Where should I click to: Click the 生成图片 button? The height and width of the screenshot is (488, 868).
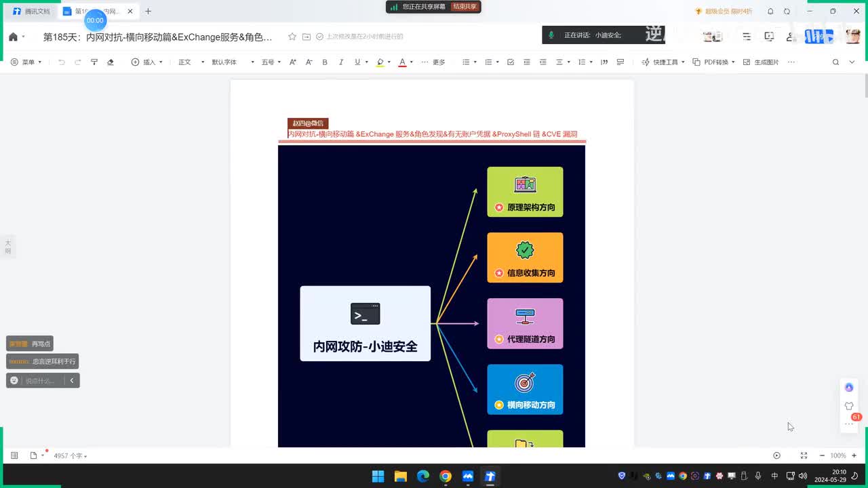pyautogui.click(x=761, y=62)
